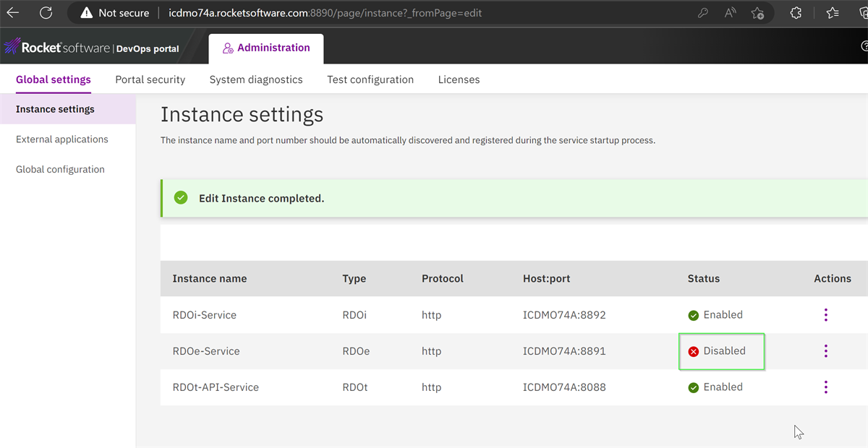Open External applications in the sidebar
This screenshot has height=448, width=868.
click(61, 139)
